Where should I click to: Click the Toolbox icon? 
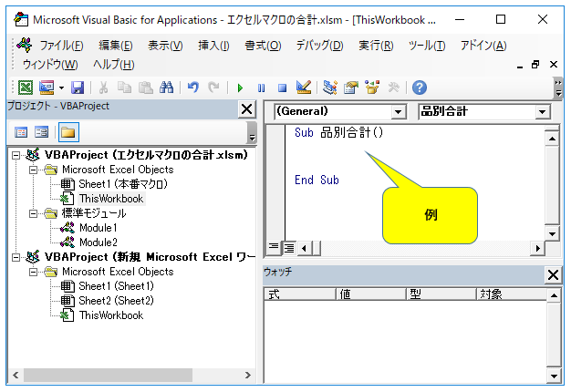pyautogui.click(x=393, y=88)
